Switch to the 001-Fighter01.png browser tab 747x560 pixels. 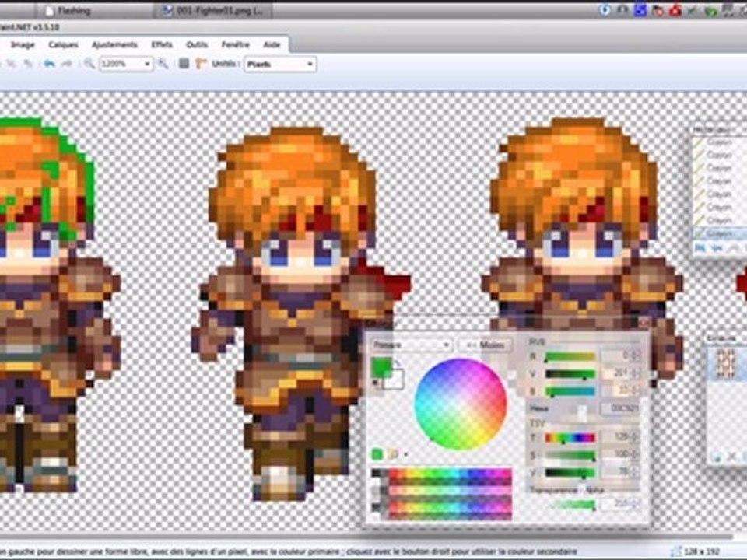coord(213,10)
